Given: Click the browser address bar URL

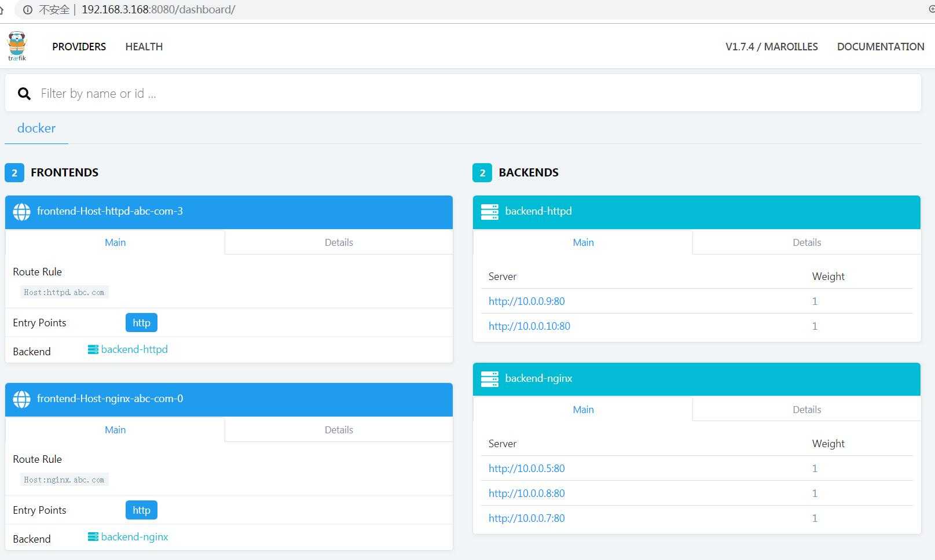Looking at the screenshot, I should point(158,10).
